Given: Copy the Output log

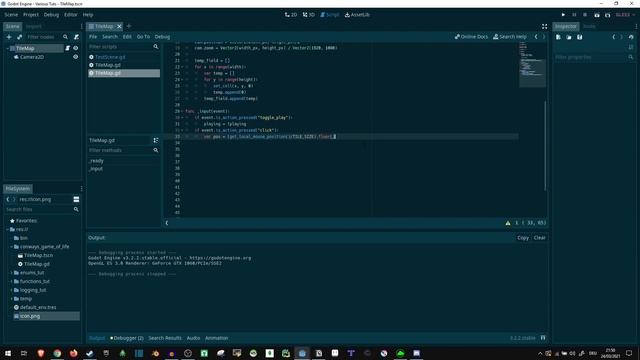Looking at the screenshot, I should (x=523, y=238).
